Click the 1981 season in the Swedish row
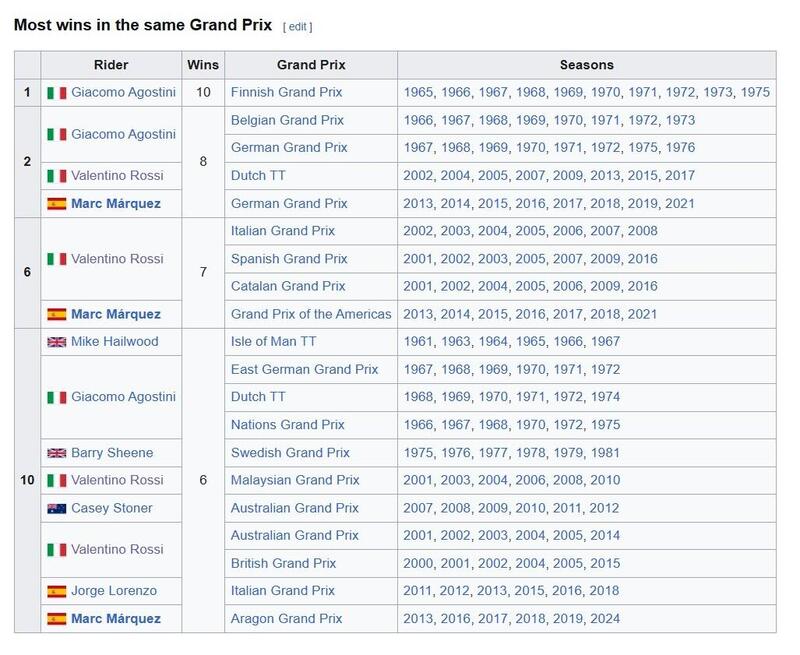The width and height of the screenshot is (800, 655). pos(603,453)
